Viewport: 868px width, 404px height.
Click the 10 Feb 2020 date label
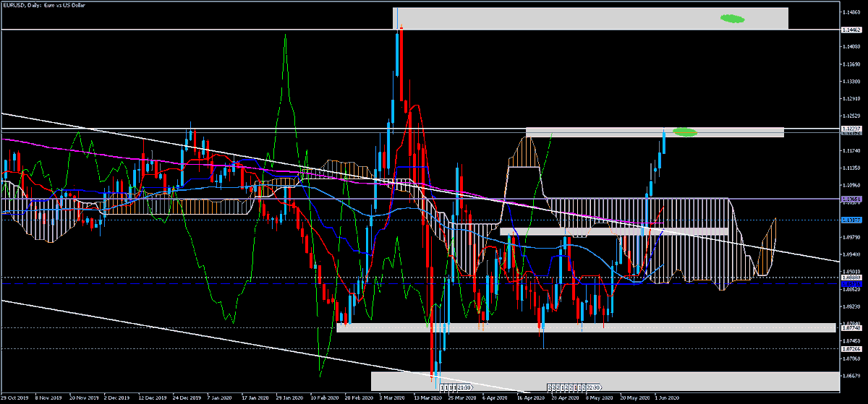323,397
